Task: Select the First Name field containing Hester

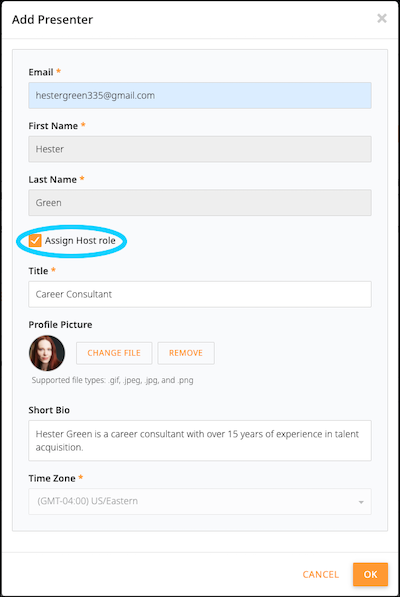Action: [x=200, y=149]
